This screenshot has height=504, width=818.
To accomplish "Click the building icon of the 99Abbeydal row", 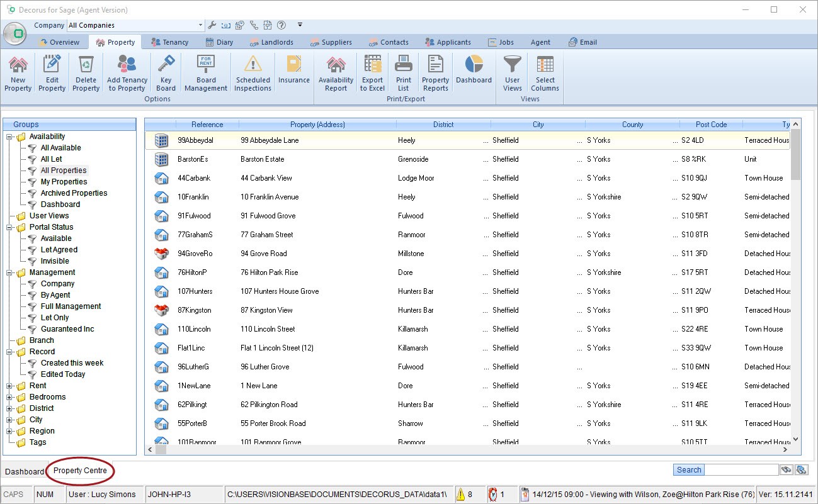I will [x=161, y=140].
